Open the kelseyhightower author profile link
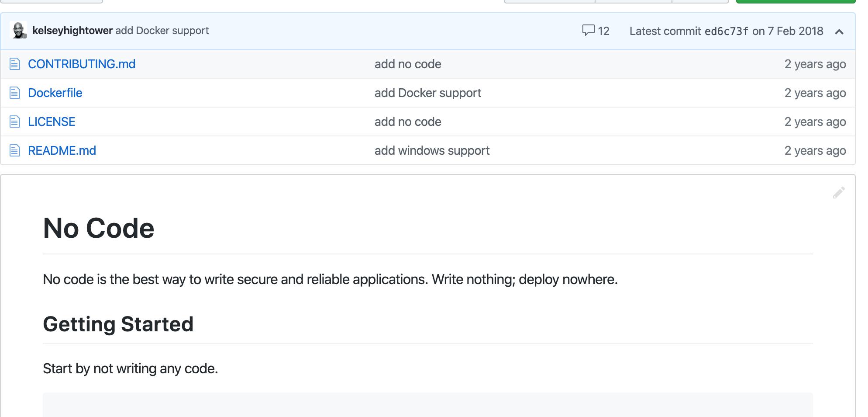This screenshot has width=868, height=417. point(72,31)
